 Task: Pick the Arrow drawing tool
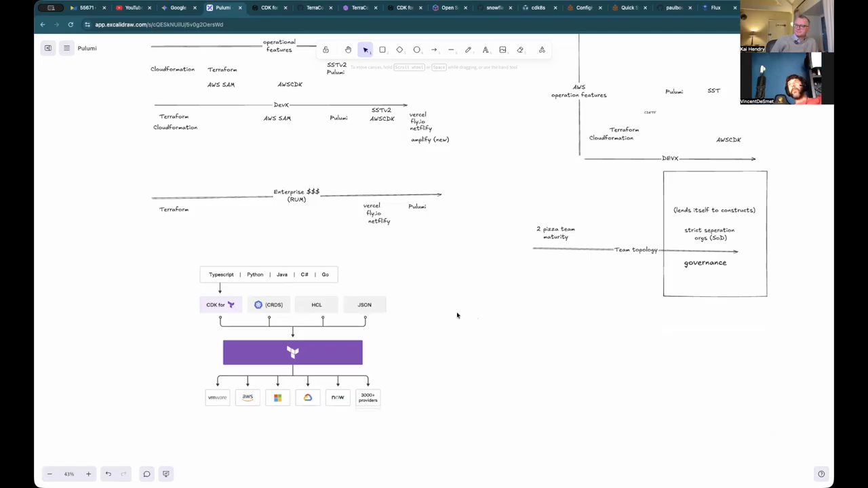point(434,49)
